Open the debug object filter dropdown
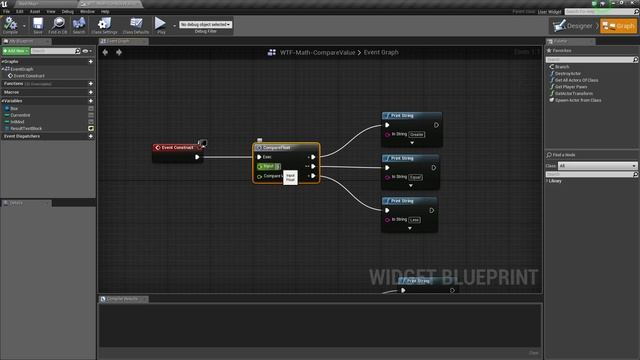Screen dimensions: 640x360 click(205, 24)
